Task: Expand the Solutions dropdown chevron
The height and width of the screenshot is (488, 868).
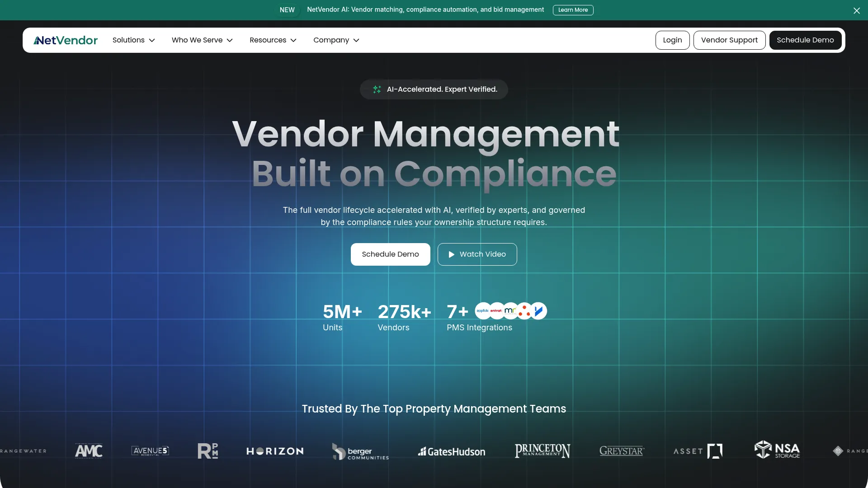Action: pos(152,40)
